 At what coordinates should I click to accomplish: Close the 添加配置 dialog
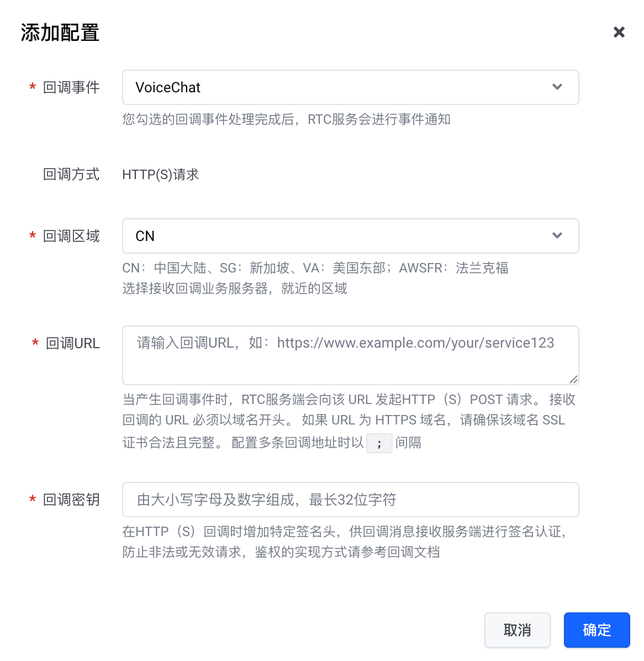click(619, 33)
